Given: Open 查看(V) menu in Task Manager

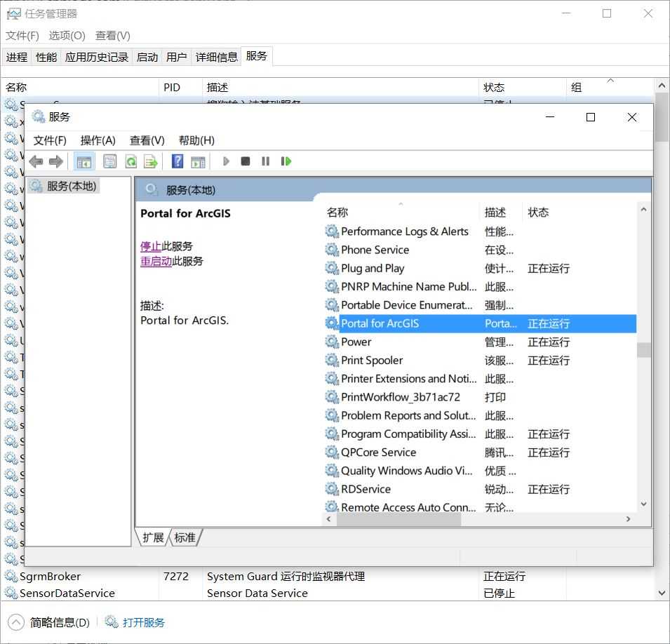Looking at the screenshot, I should 113,36.
